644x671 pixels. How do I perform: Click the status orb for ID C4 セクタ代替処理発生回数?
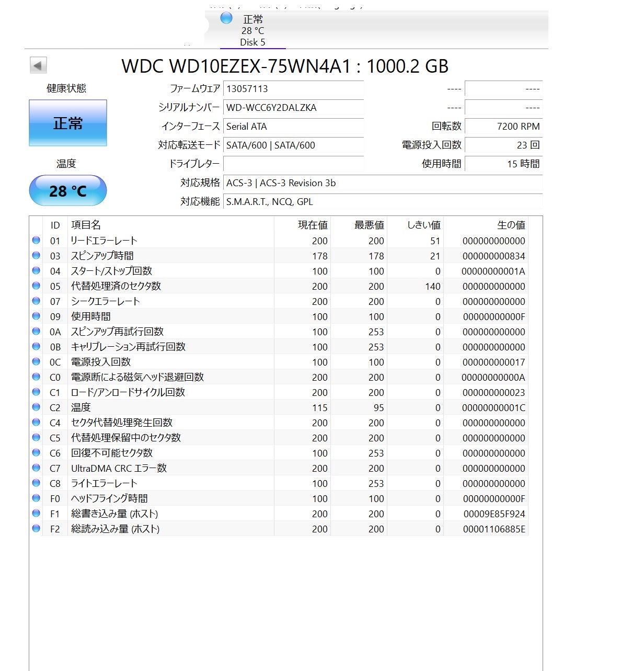[x=36, y=422]
